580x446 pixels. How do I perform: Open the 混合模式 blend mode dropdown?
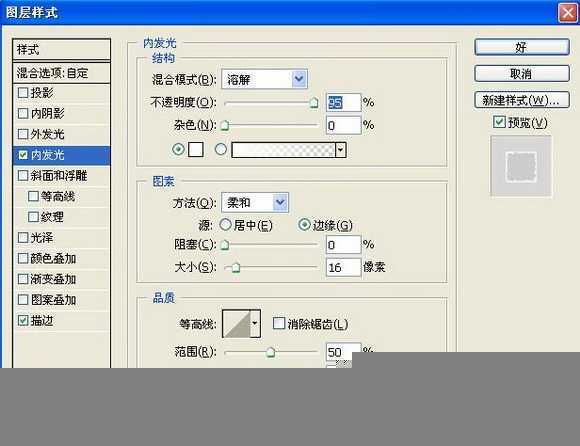[264, 79]
